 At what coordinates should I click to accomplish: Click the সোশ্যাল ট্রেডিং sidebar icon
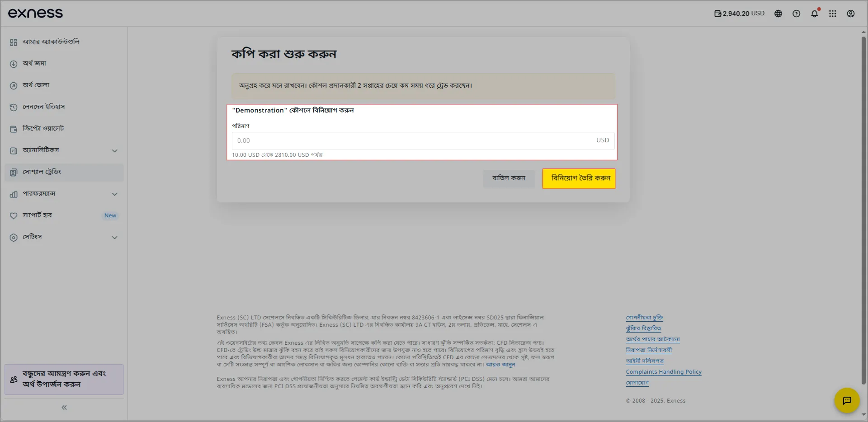pyautogui.click(x=14, y=172)
